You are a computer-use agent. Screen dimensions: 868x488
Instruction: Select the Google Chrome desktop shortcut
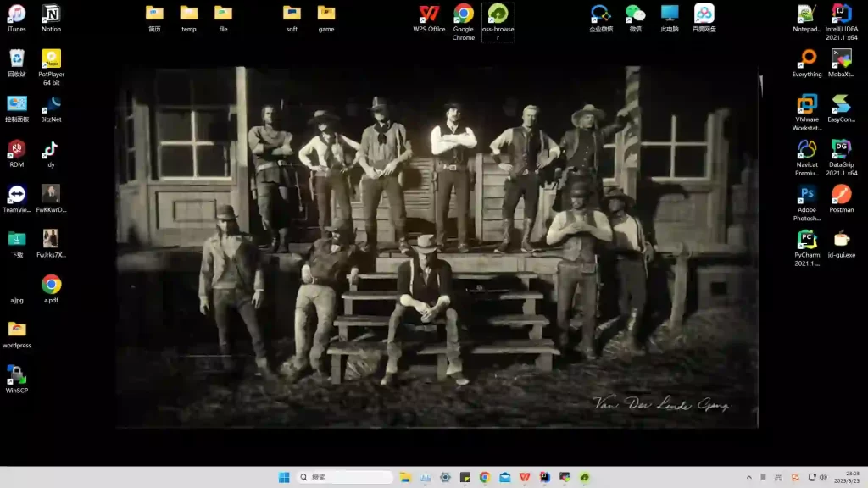(464, 23)
